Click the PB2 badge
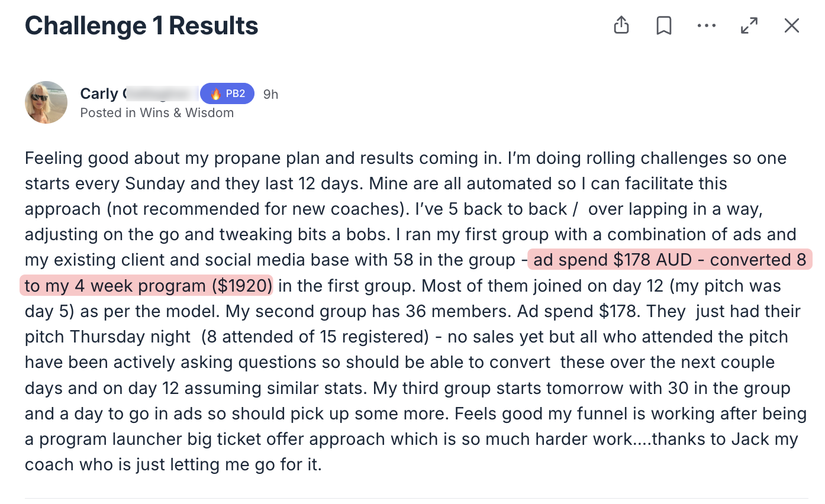825x504 pixels. (227, 93)
